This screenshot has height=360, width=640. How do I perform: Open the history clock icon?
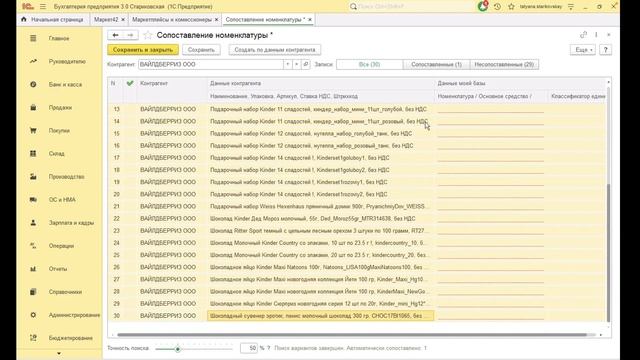497,7
